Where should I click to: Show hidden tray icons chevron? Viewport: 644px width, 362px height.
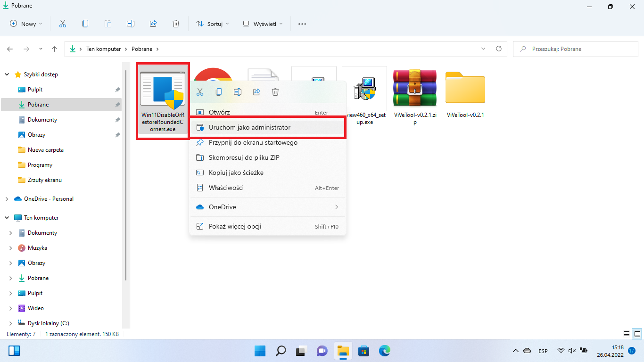pyautogui.click(x=516, y=351)
